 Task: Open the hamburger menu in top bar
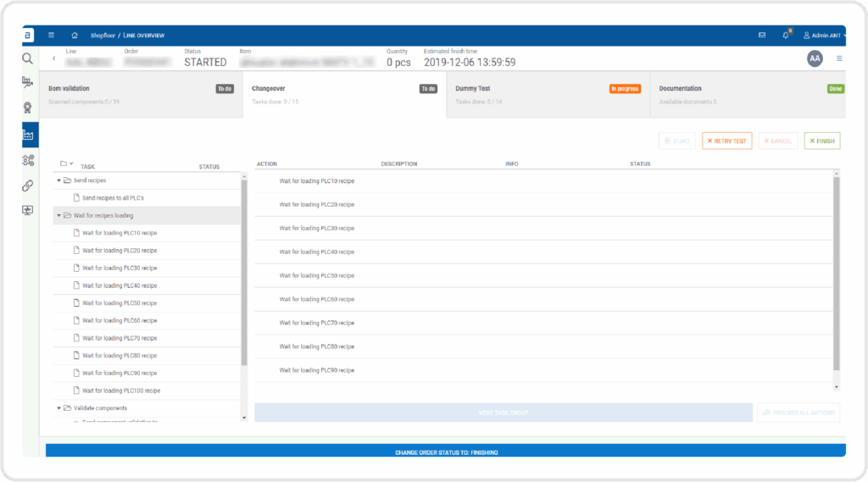51,36
